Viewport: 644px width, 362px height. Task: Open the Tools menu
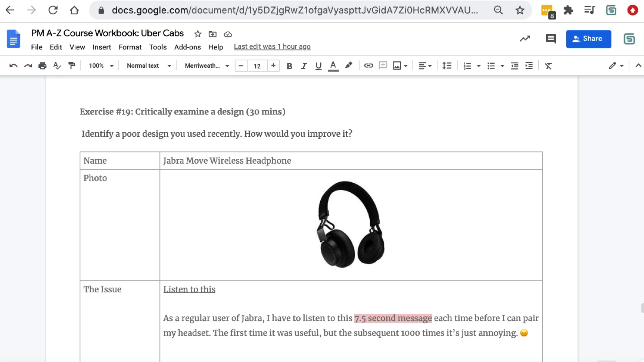point(158,47)
